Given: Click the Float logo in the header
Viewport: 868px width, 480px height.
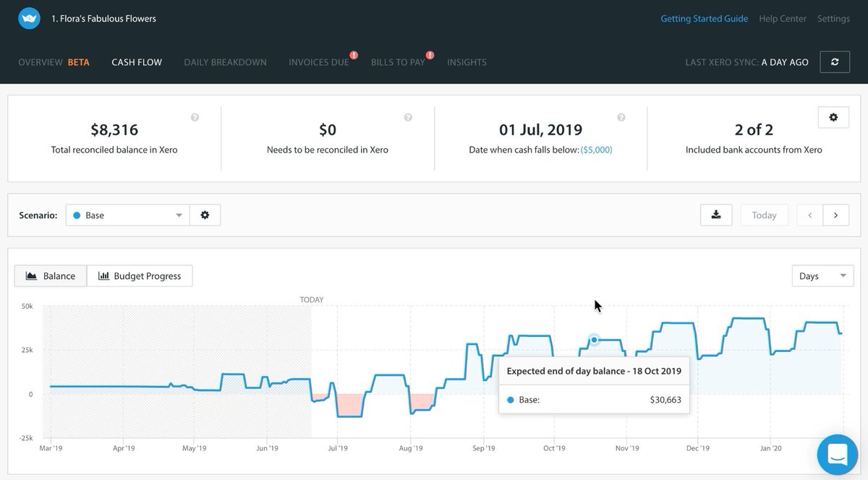Looking at the screenshot, I should pyautogui.click(x=29, y=17).
